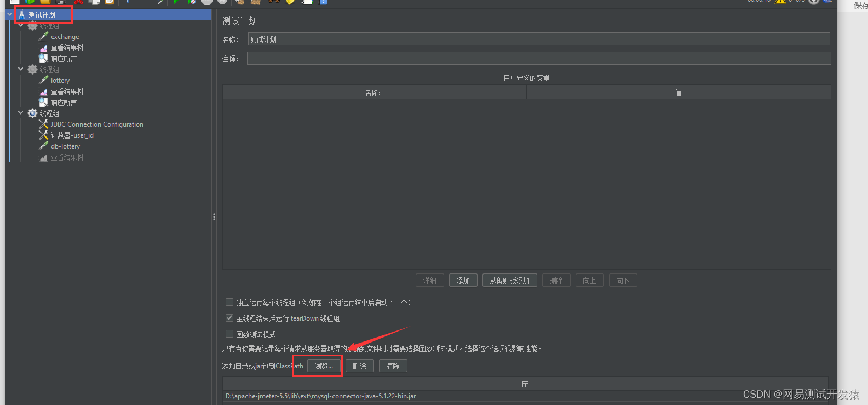Viewport: 868px width, 405px height.
Task: Click the yellow warning triangle icon
Action: click(780, 2)
